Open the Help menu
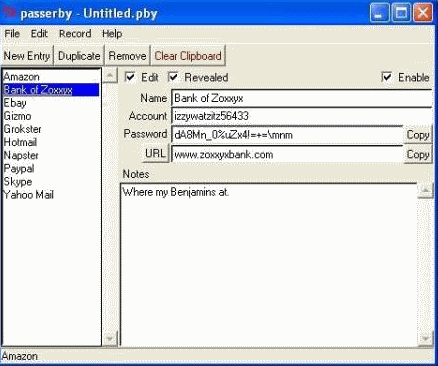Image resolution: width=438 pixels, height=366 pixels. (112, 34)
